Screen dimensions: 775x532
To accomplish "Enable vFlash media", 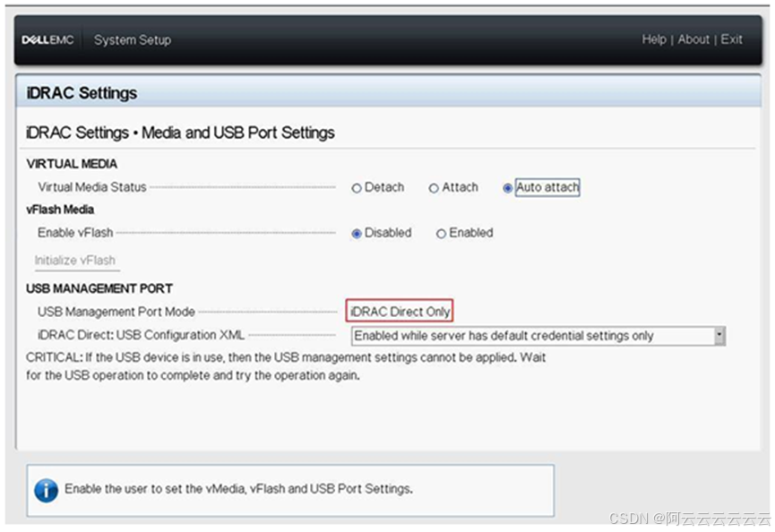I will pyautogui.click(x=443, y=233).
